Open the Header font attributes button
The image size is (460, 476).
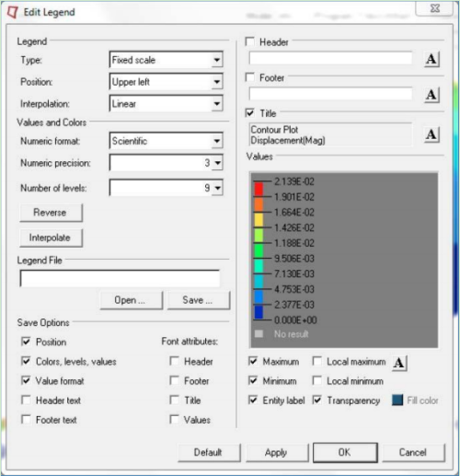(431, 59)
